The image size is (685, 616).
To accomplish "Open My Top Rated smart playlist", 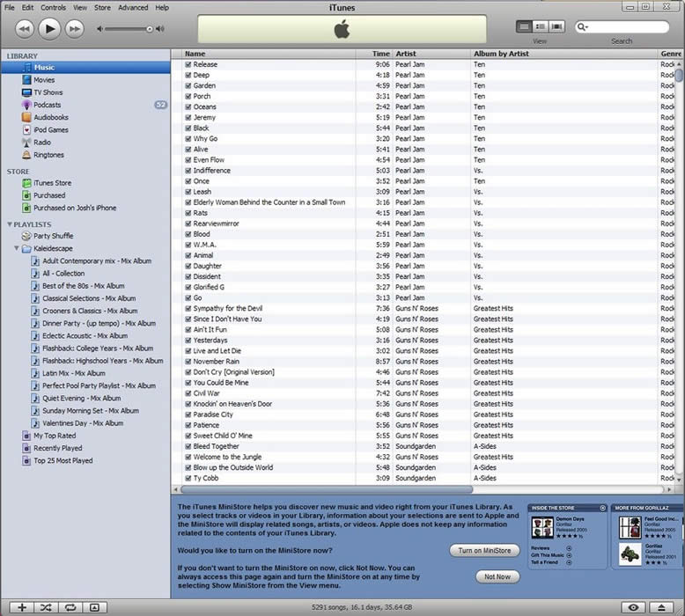I will [55, 436].
